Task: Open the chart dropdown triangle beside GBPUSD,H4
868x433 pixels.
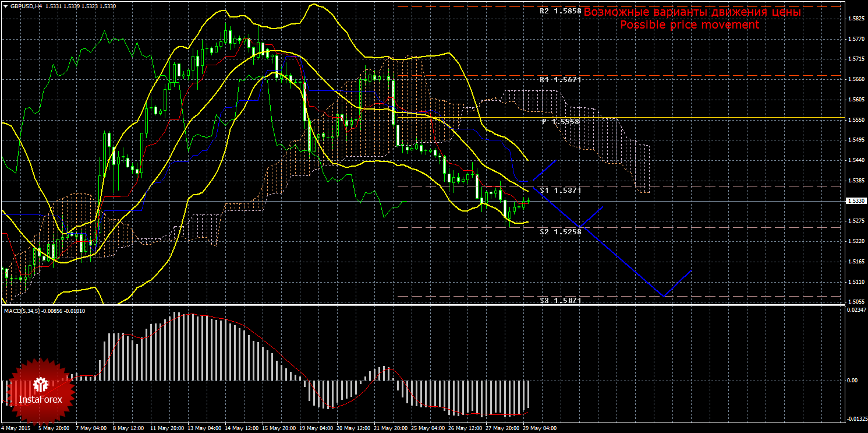Action: tap(5, 6)
